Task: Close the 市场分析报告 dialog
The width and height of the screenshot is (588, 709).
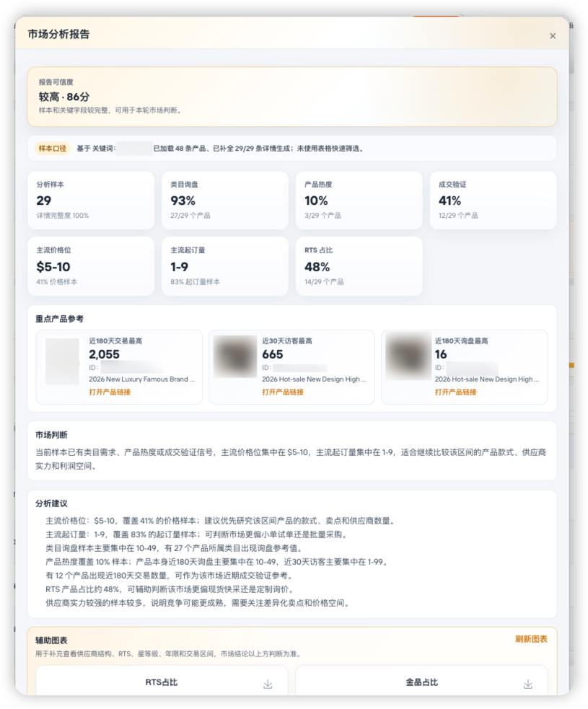Action: pos(552,36)
